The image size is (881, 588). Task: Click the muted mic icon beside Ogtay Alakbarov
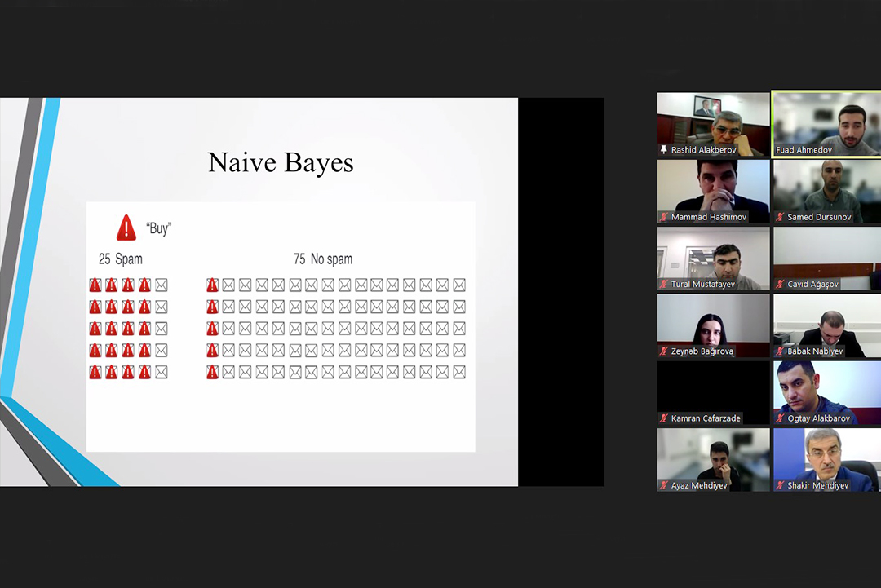[x=780, y=418]
